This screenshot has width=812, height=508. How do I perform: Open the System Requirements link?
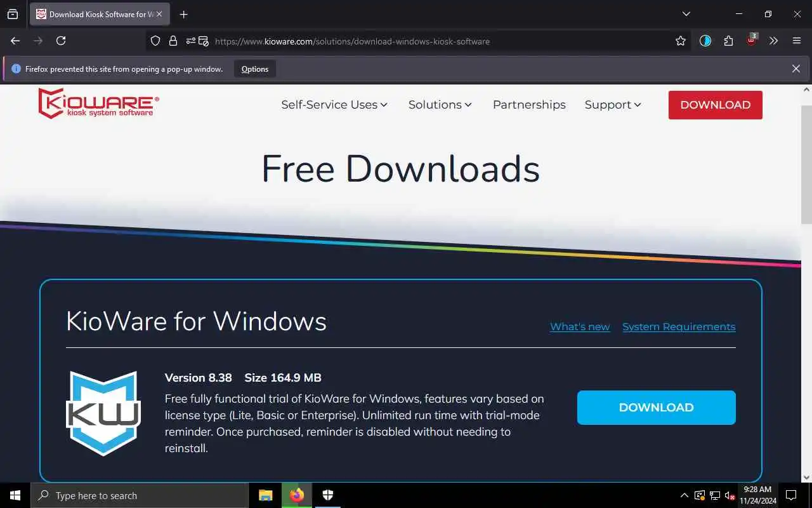679,327
